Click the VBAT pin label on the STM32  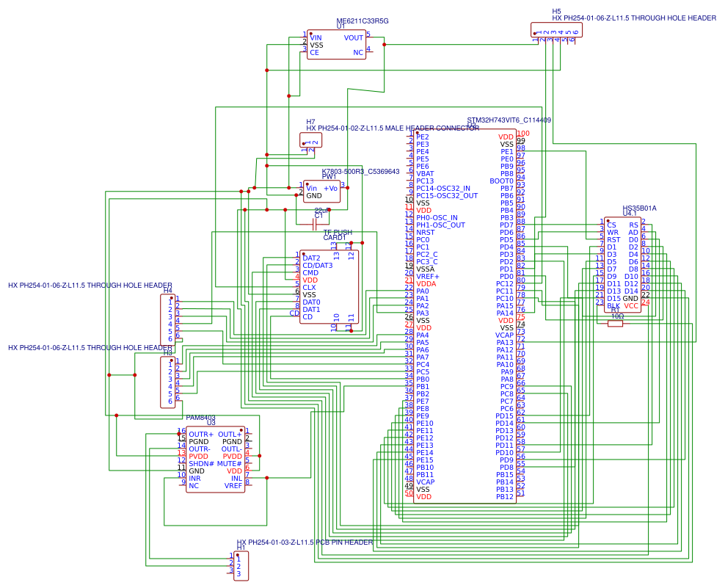425,173
